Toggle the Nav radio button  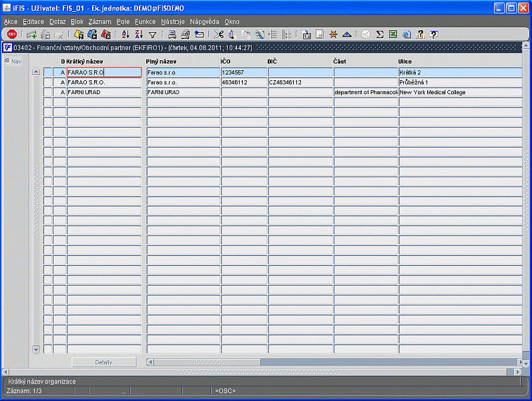click(7, 61)
